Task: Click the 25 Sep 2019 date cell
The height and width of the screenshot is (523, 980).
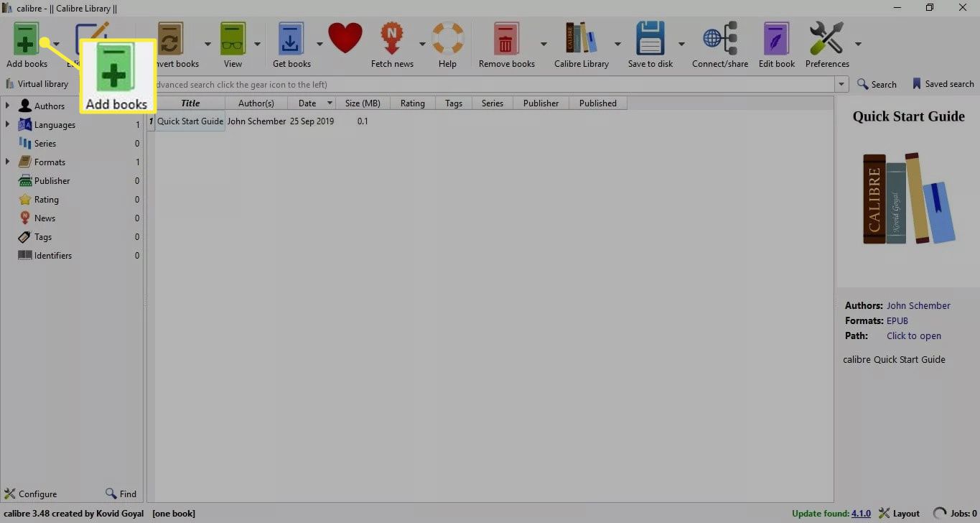Action: (x=312, y=121)
